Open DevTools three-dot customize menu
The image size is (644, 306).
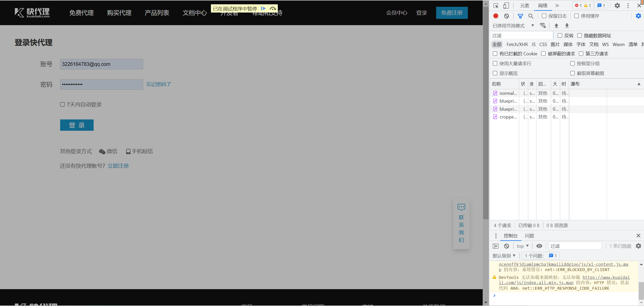pyautogui.click(x=628, y=6)
